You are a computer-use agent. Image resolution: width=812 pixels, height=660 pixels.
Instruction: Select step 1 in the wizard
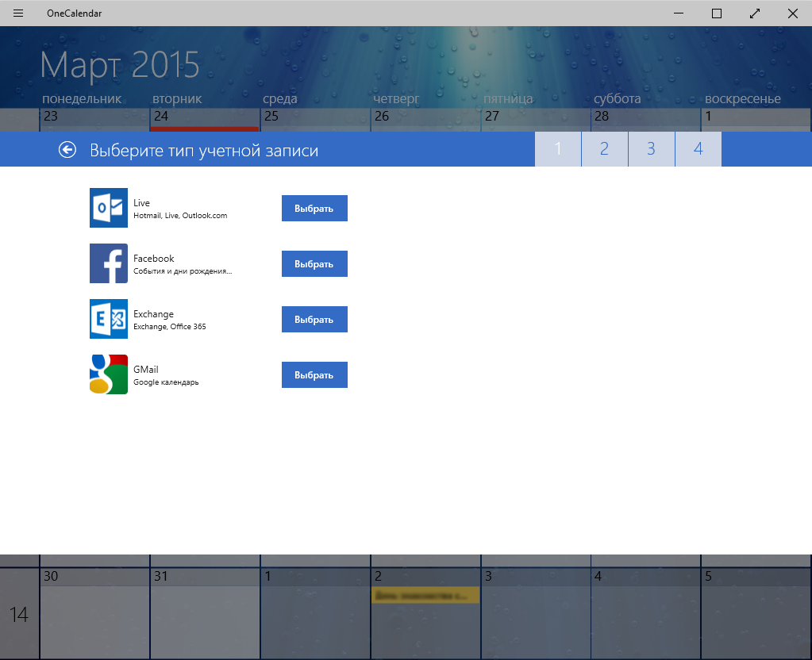[558, 149]
